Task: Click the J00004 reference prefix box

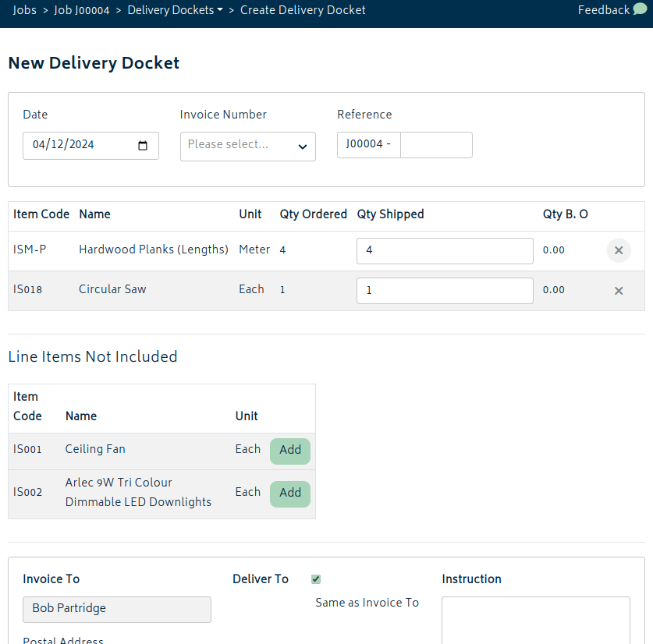Action: (x=369, y=145)
